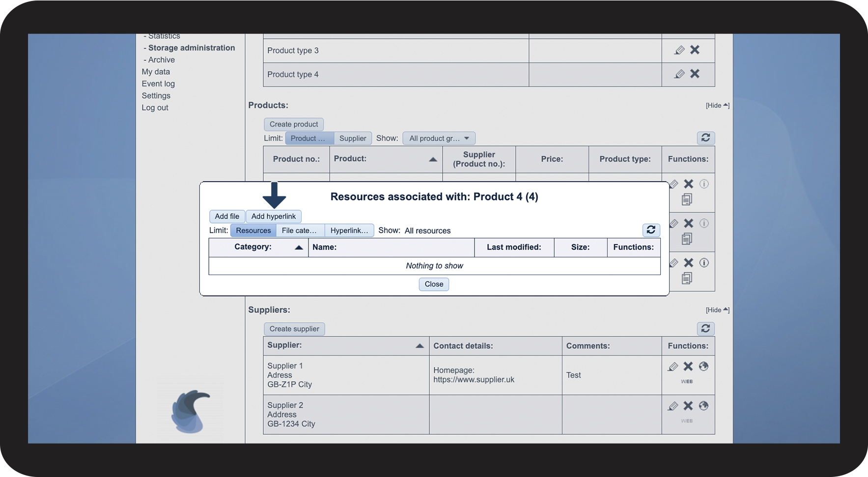Go to Archive in the sidebar

point(161,60)
